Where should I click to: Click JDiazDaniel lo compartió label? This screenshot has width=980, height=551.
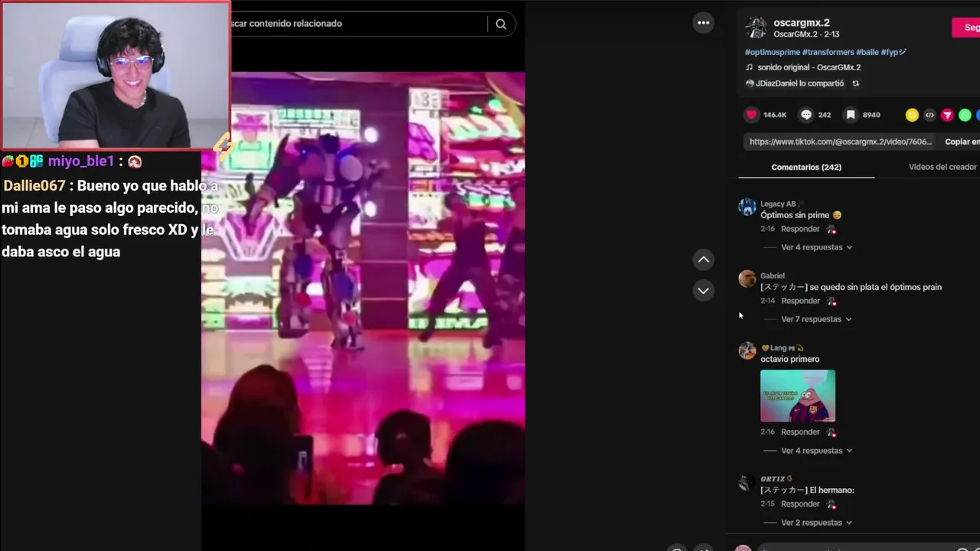799,83
